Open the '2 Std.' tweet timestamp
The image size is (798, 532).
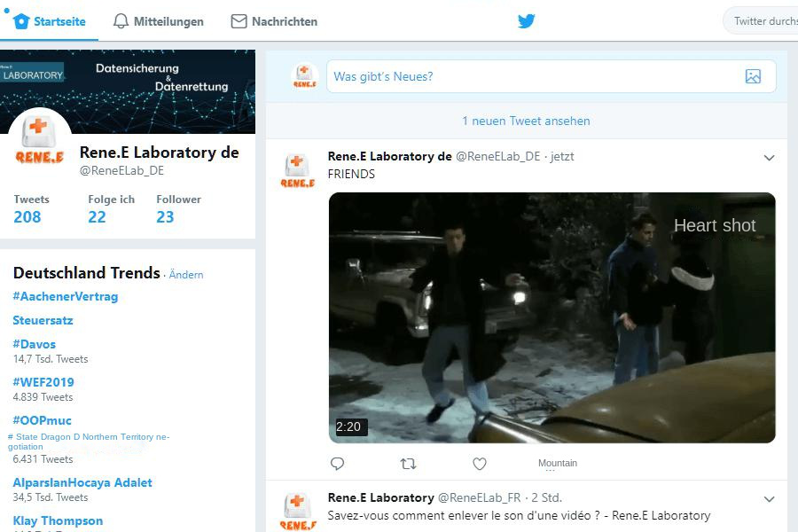click(x=546, y=497)
